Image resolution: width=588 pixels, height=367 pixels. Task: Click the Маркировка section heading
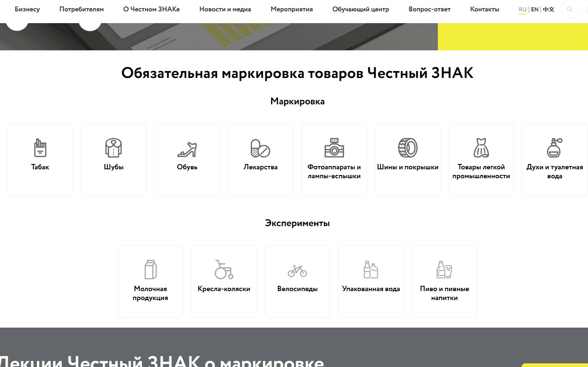(x=297, y=101)
